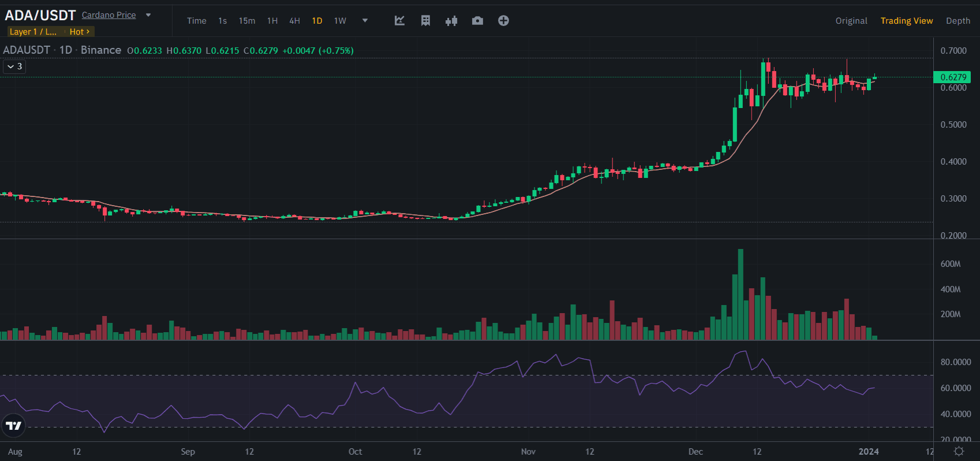
Task: Select the 4H interval
Action: coord(294,21)
